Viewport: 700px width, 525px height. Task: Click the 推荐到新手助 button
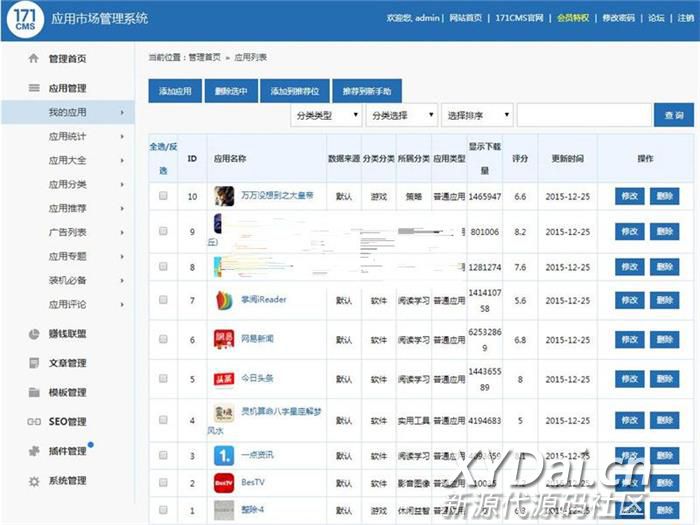[x=367, y=91]
